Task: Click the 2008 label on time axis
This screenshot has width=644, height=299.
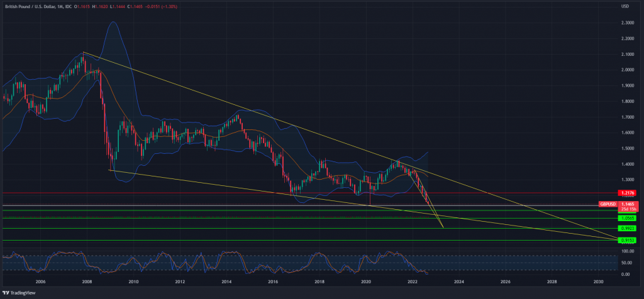Action: tap(87, 282)
